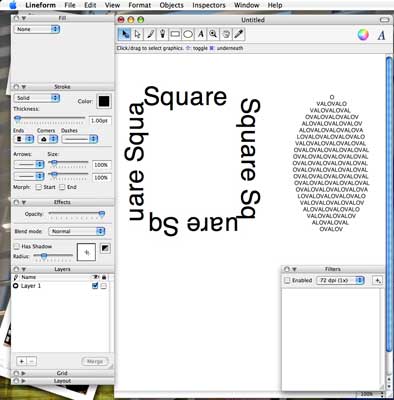The height and width of the screenshot is (400, 394).
Task: Click the stroke thickness value field
Action: [x=100, y=121]
